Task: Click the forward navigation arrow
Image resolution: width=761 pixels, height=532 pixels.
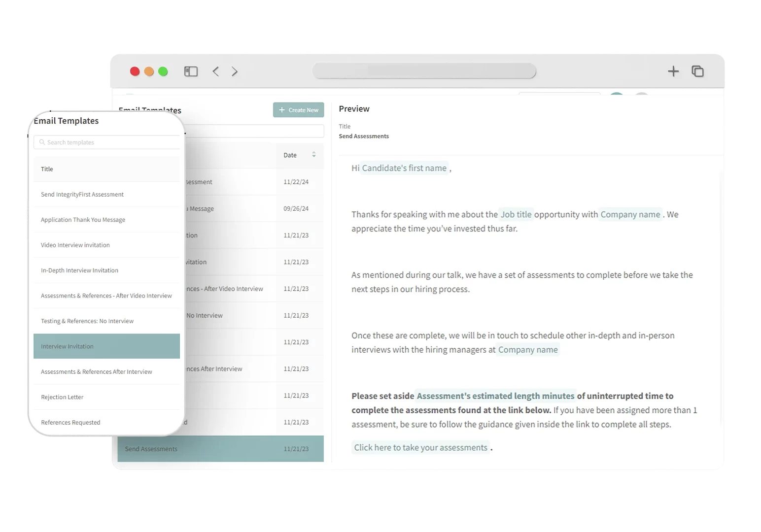Action: pyautogui.click(x=235, y=71)
